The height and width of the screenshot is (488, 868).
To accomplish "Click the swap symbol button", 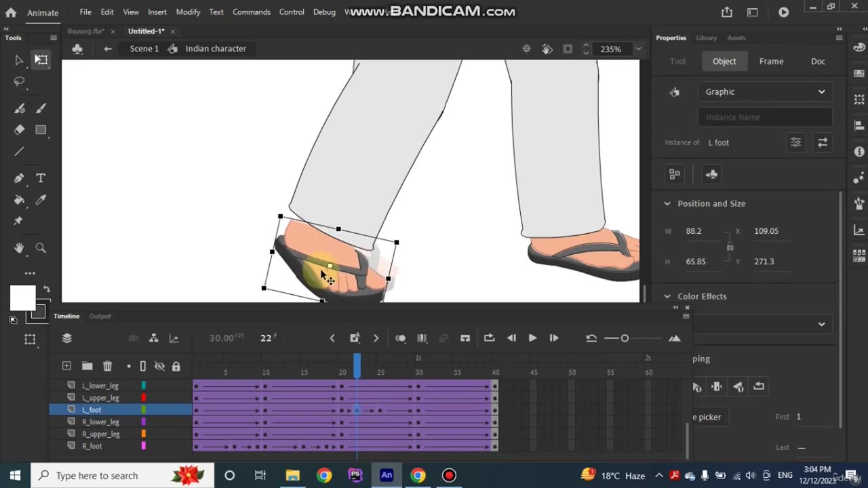I will [x=822, y=142].
